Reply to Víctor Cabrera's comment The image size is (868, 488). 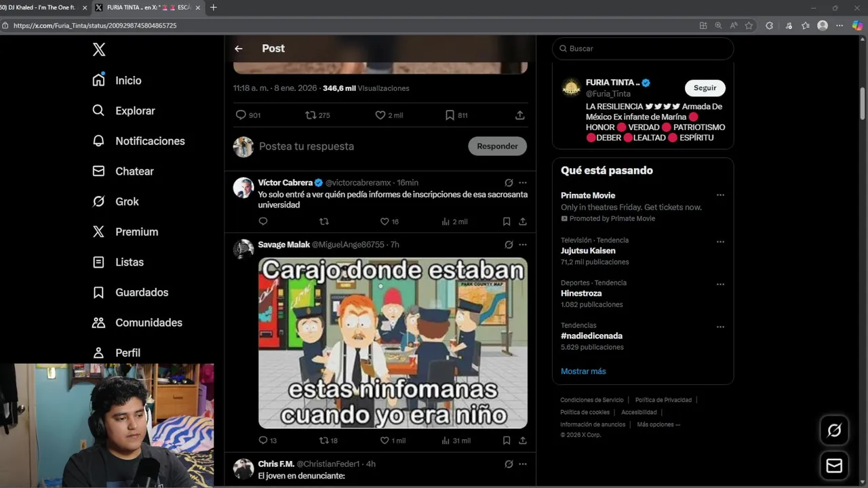[263, 222]
